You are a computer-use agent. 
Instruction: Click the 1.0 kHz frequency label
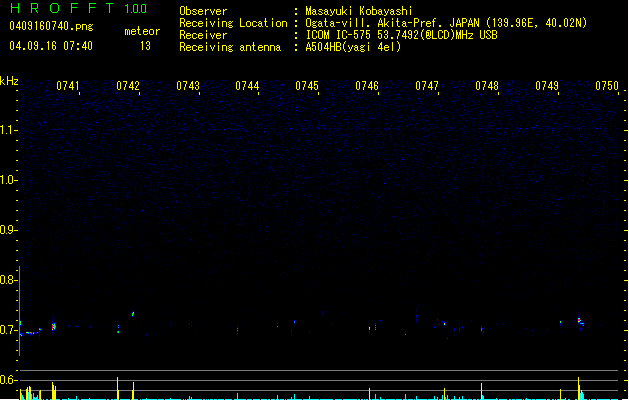tap(9, 180)
